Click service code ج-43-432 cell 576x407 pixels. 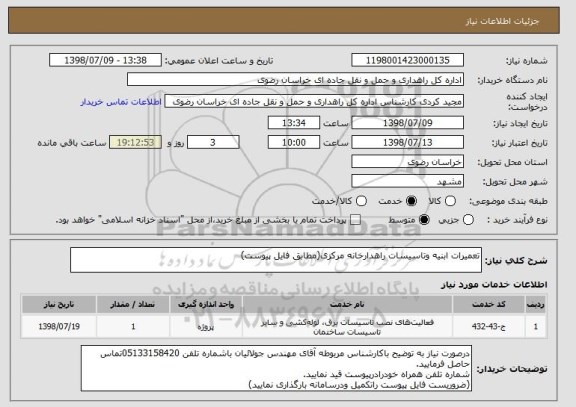point(489,326)
